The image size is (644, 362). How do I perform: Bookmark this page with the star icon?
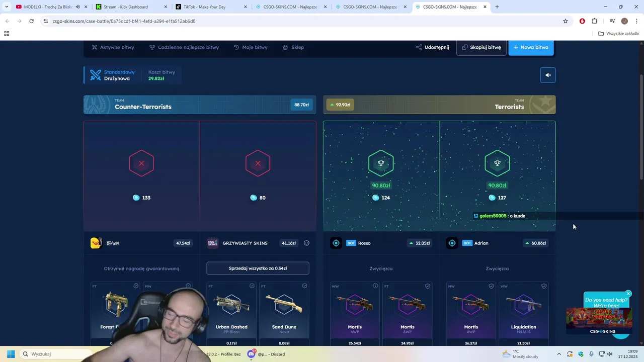tap(566, 21)
